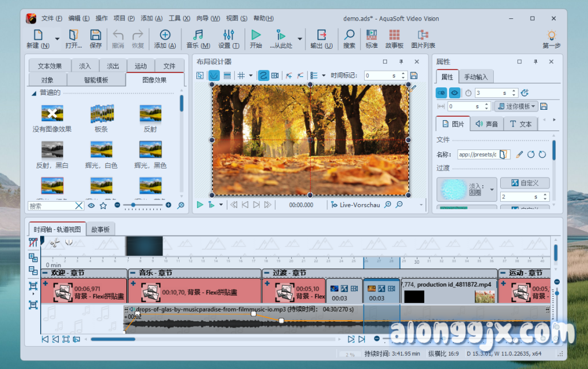Image resolution: width=588 pixels, height=369 pixels.
Task: Select the 反射 image effect thumbnail
Action: click(150, 117)
